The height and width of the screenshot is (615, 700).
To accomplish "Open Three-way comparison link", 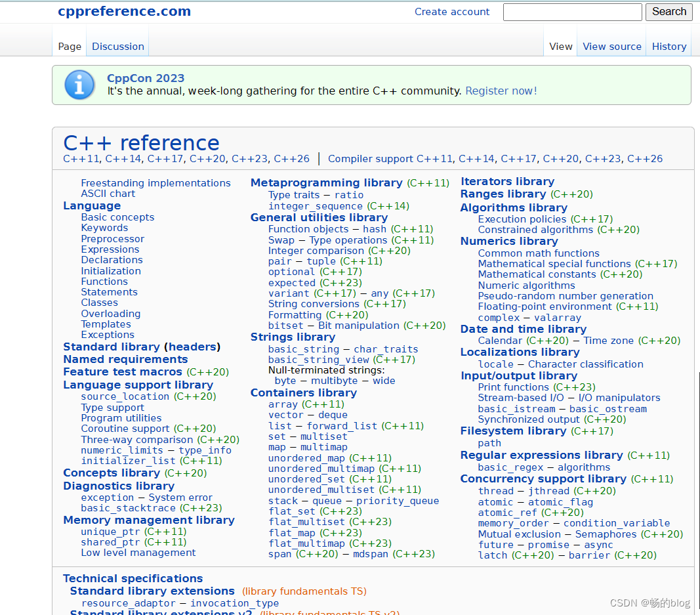I will point(137,440).
